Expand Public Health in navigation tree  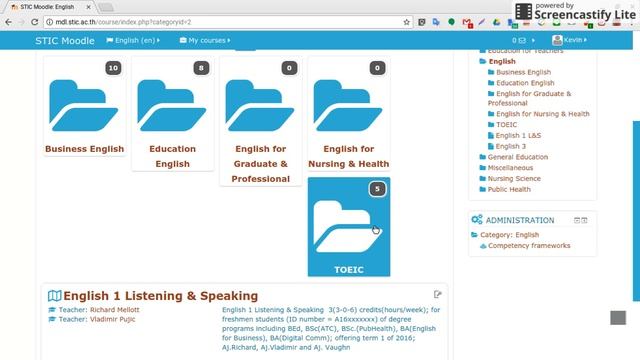point(509,189)
